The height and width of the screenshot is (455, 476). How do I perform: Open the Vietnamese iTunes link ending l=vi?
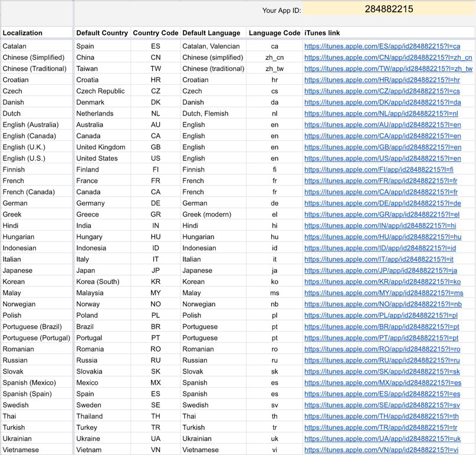(381, 450)
